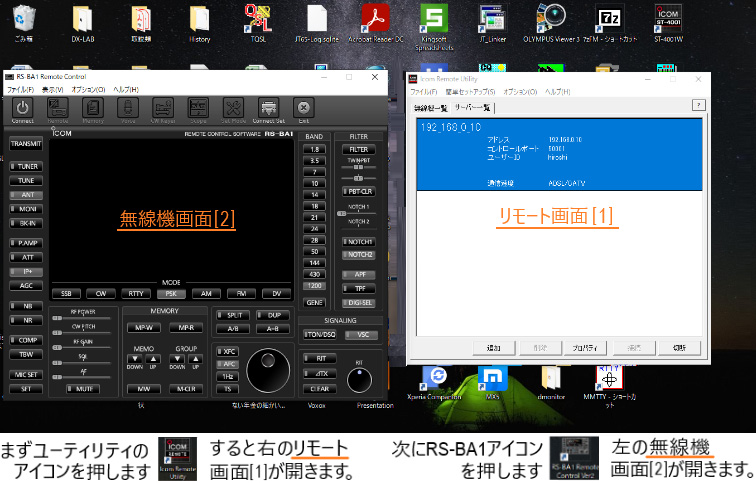Click the Voice microphone toolbar icon
Viewport: 756px width, 483px height.
click(x=128, y=110)
